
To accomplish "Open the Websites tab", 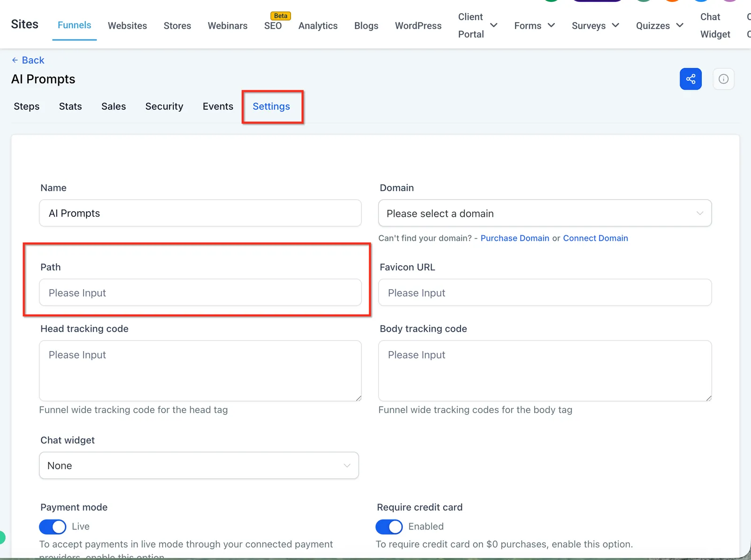I will pos(127,25).
